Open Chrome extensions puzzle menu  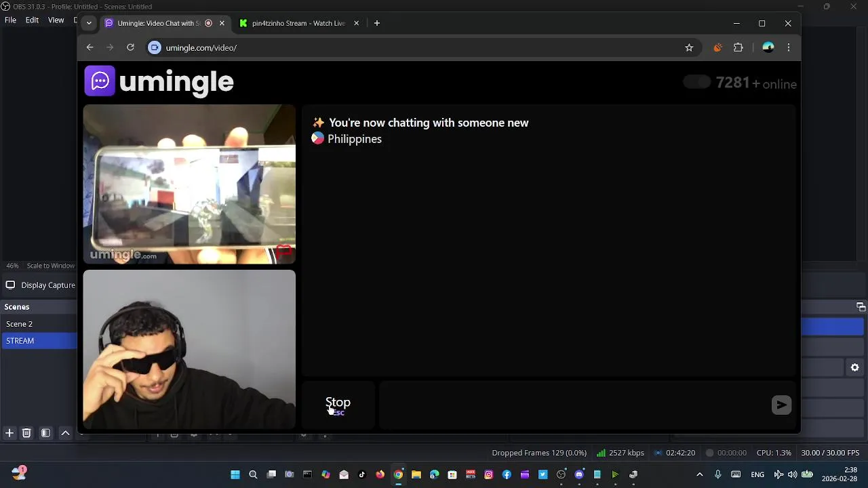738,47
